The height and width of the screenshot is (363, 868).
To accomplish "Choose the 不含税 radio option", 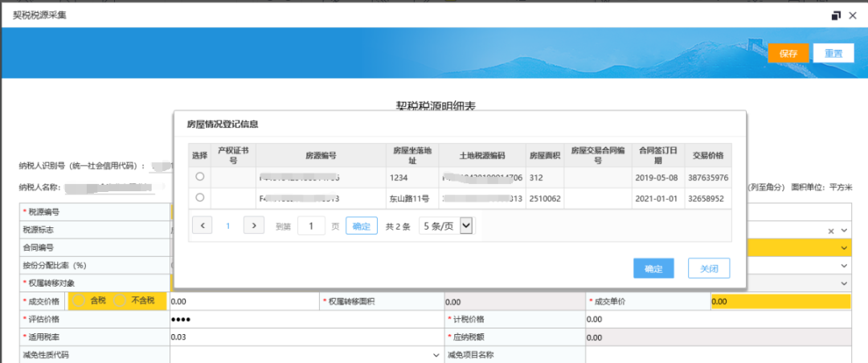I will (x=120, y=300).
